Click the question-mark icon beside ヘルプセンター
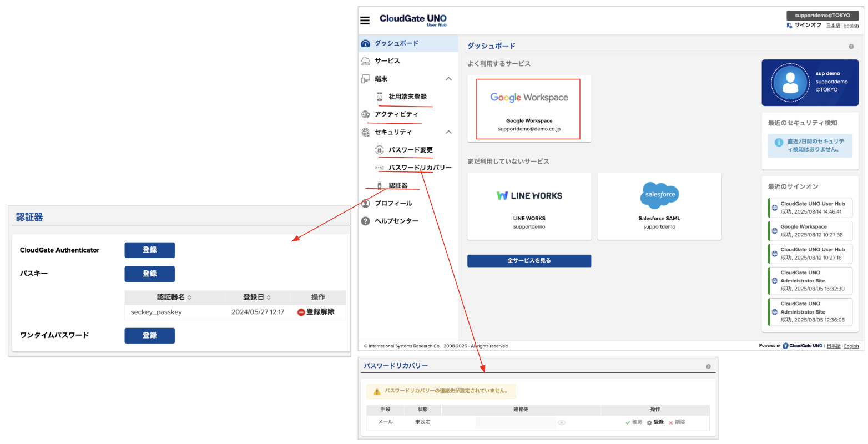 tap(365, 221)
